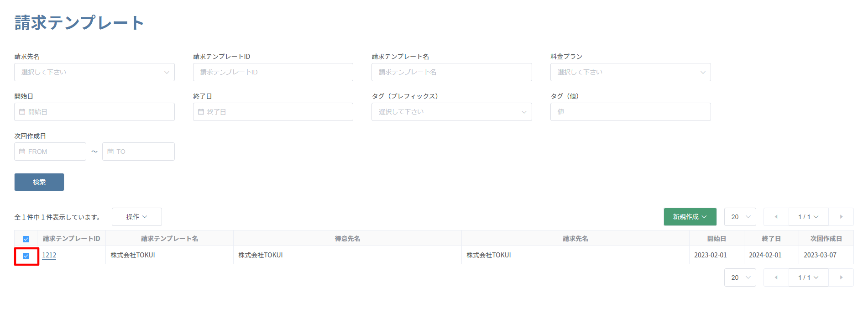Click the 請求テンプレート名 input field
868x314 pixels.
[x=452, y=72]
